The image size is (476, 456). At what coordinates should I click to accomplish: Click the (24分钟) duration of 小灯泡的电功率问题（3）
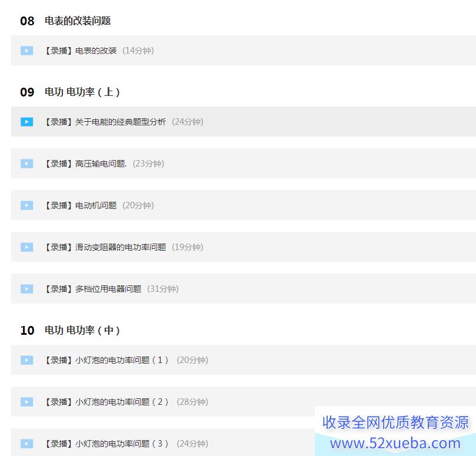tap(192, 444)
